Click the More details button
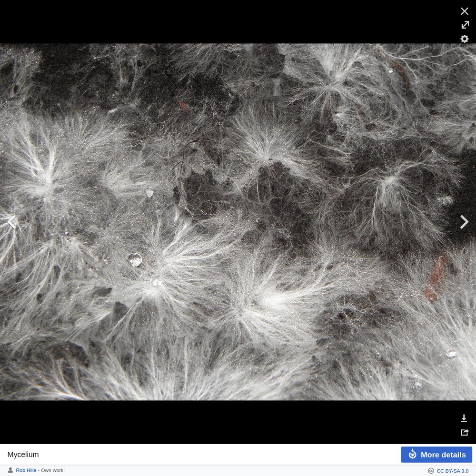The image size is (476, 476). click(436, 455)
